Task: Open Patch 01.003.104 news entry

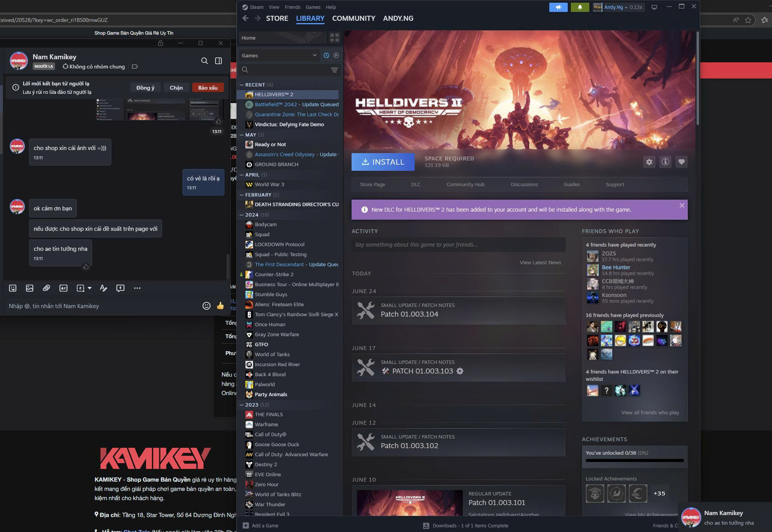Action: [459, 310]
